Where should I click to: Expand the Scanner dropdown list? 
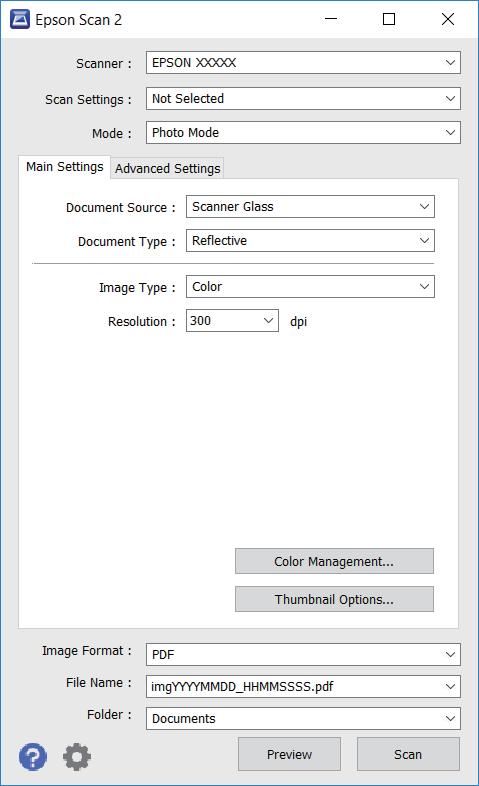pyautogui.click(x=303, y=63)
